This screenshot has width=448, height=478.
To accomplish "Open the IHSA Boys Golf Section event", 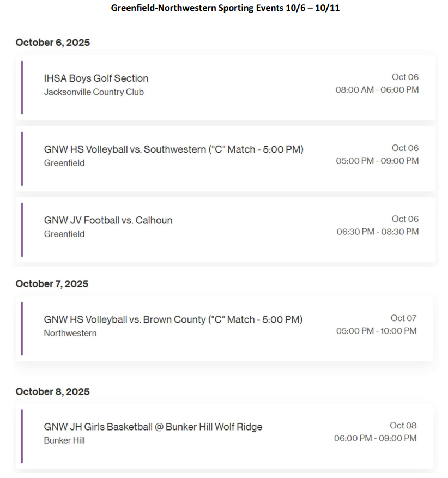I will tap(96, 78).
